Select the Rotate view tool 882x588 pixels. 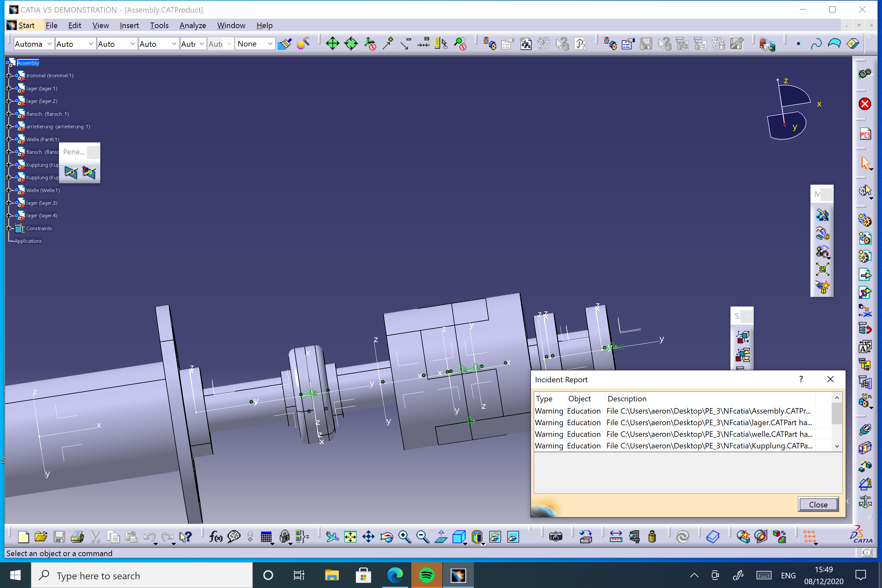(x=387, y=537)
